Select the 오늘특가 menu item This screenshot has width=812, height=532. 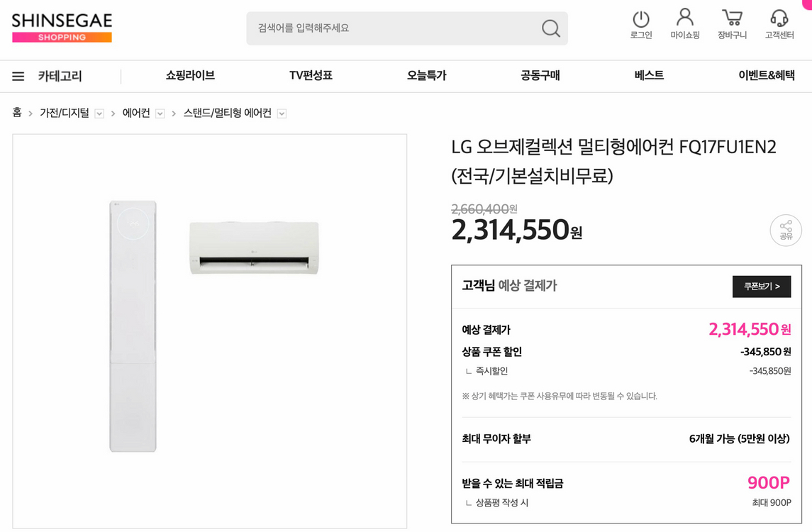coord(426,76)
